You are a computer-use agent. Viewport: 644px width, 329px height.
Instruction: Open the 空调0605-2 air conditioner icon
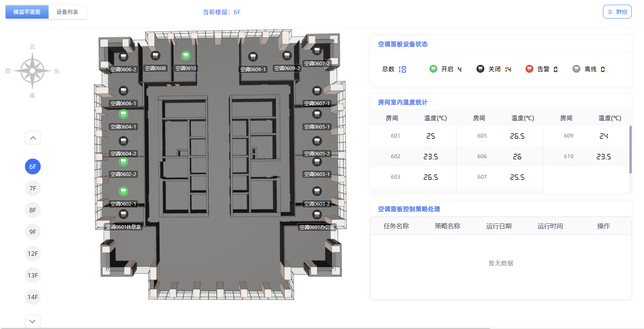[x=317, y=141]
